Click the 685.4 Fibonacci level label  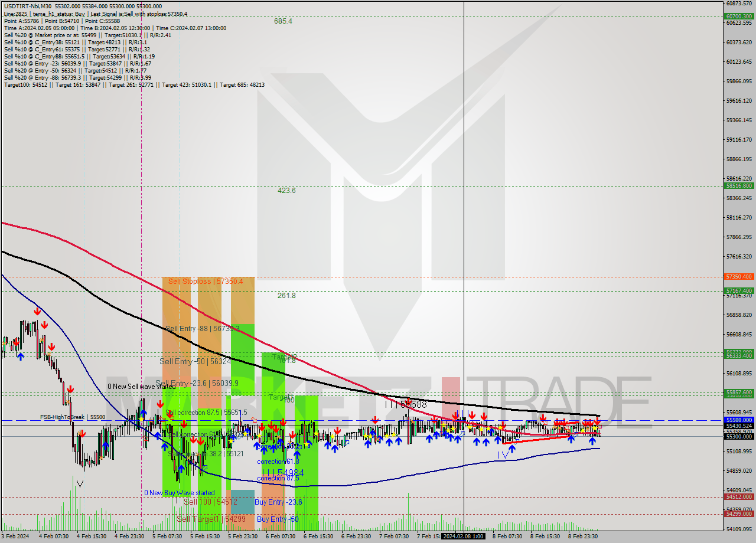click(x=283, y=21)
